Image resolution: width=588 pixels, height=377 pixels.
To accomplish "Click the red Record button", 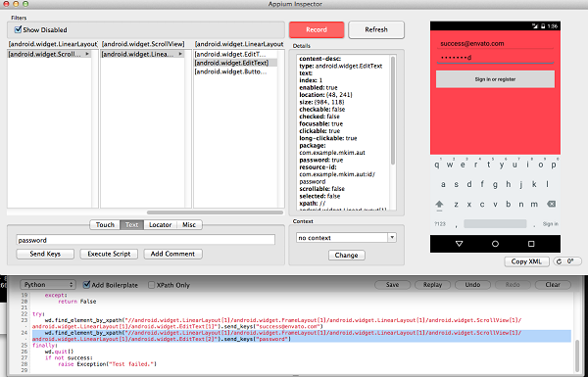I will [x=317, y=29].
